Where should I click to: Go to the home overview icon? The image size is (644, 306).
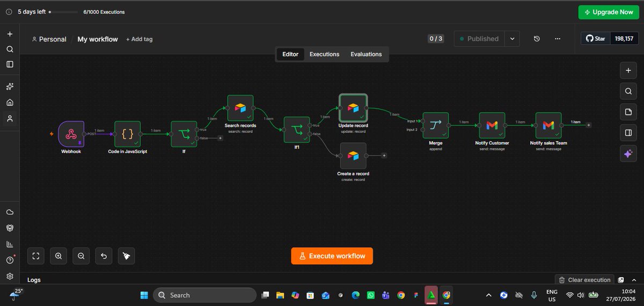10,103
